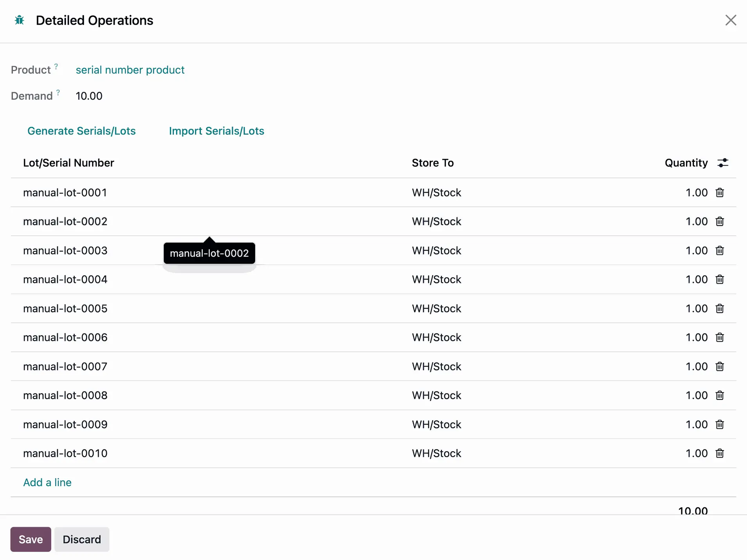Delete the manual-lot-0003 line
The height and width of the screenshot is (560, 747).
coord(720,250)
